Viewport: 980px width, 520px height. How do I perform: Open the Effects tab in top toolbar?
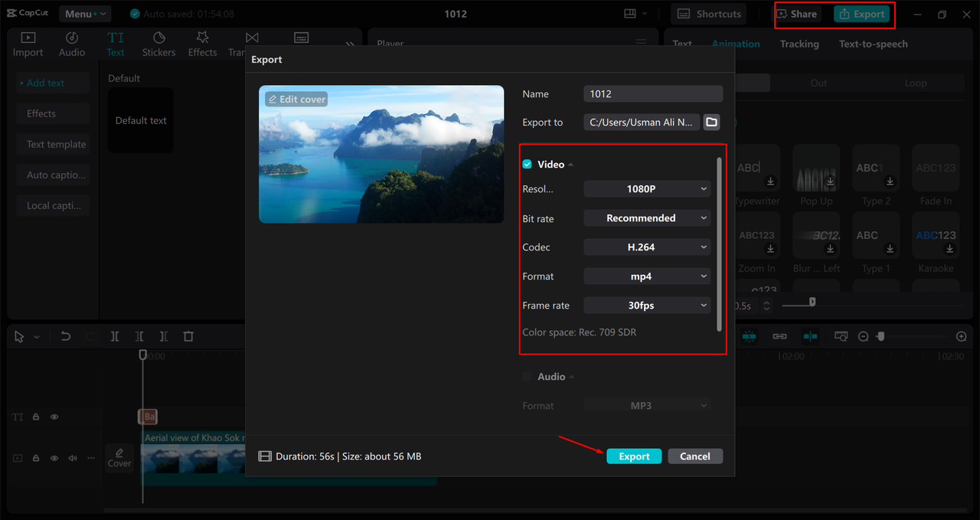(202, 44)
